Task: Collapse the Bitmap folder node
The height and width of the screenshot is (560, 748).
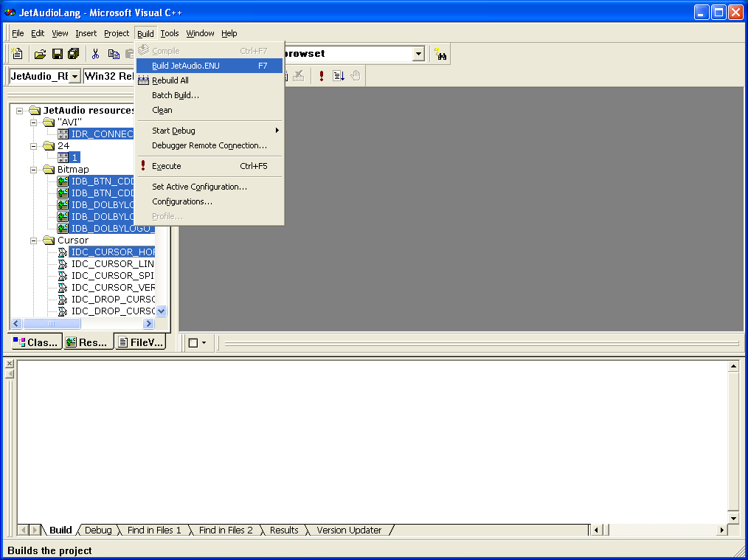Action: 33,170
